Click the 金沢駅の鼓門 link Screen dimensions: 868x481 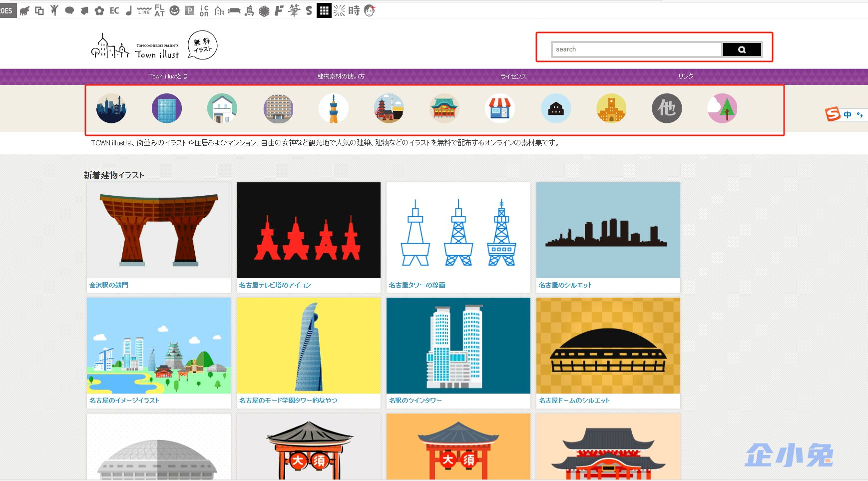click(109, 285)
